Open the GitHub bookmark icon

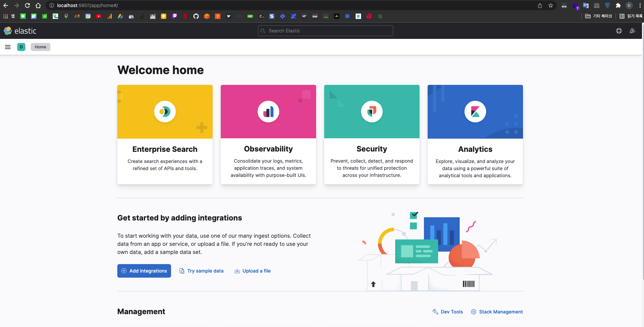pos(196,16)
